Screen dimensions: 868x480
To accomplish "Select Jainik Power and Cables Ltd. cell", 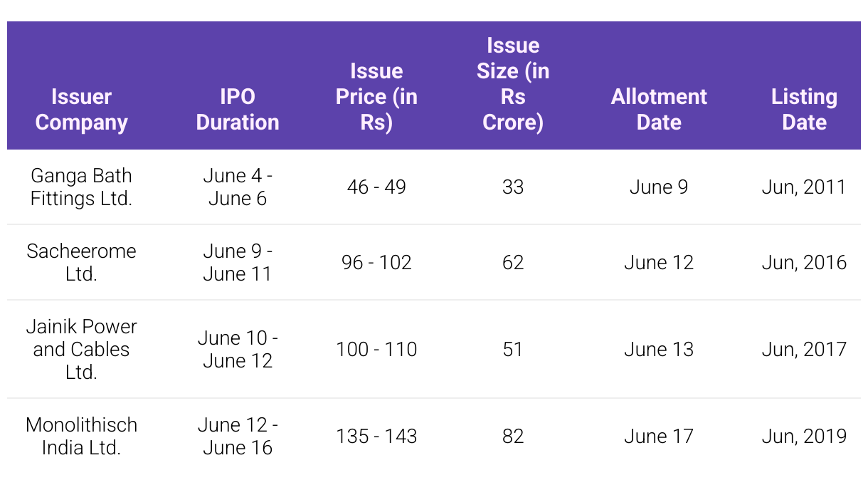I will (x=81, y=349).
